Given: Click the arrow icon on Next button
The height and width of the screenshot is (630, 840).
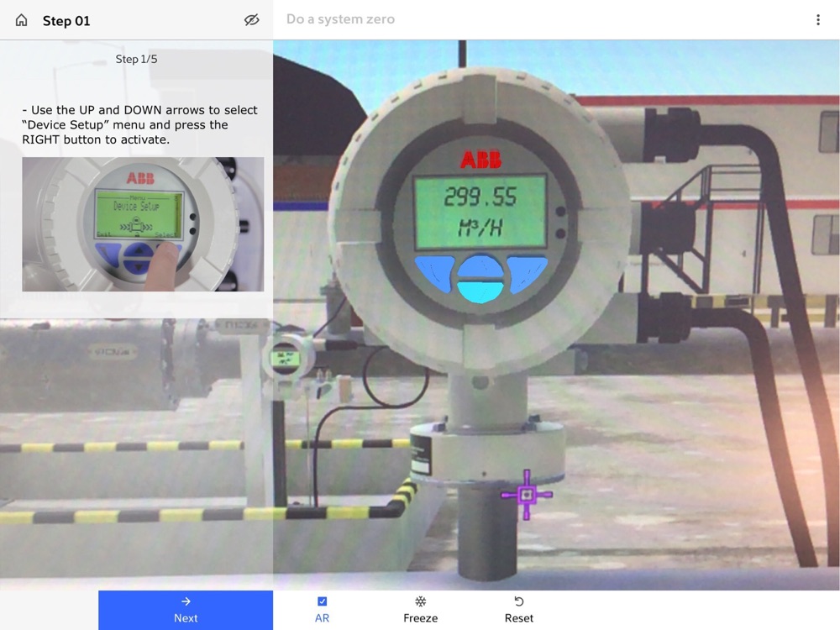Looking at the screenshot, I should pos(186,601).
